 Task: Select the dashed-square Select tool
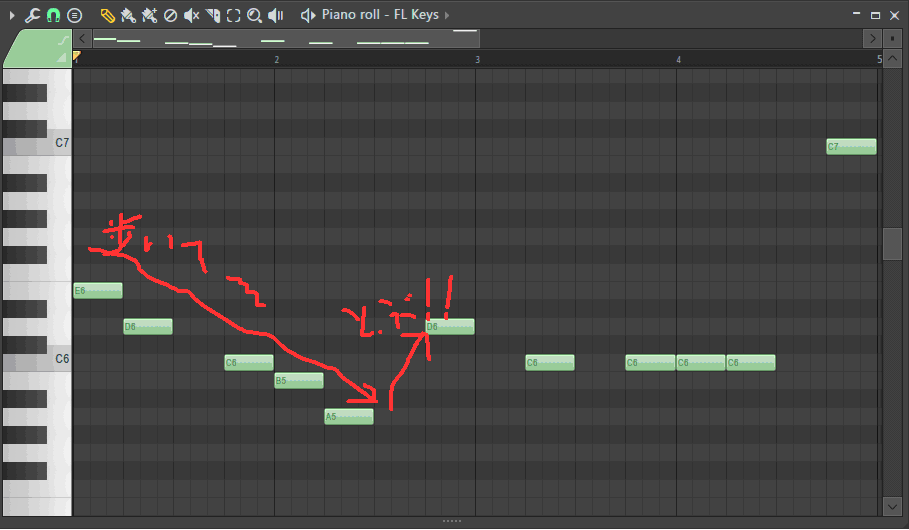[234, 15]
